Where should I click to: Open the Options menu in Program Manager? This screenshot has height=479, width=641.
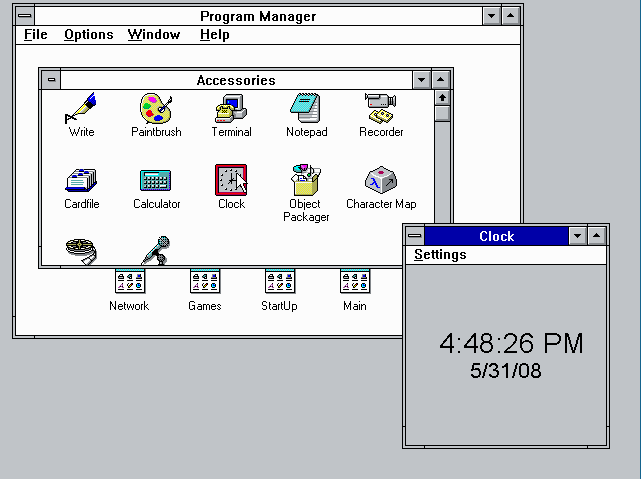89,35
